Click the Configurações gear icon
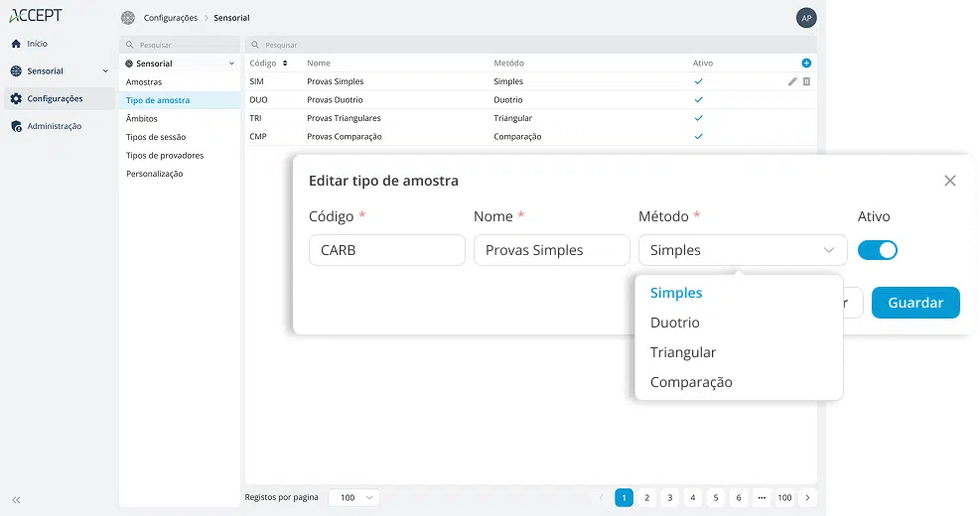The width and height of the screenshot is (980, 516). tap(16, 98)
